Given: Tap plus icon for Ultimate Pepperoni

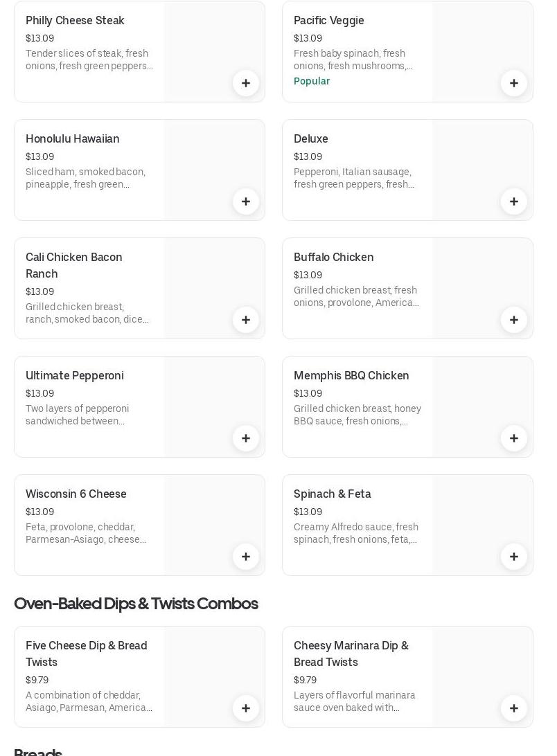Looking at the screenshot, I should pos(246,438).
